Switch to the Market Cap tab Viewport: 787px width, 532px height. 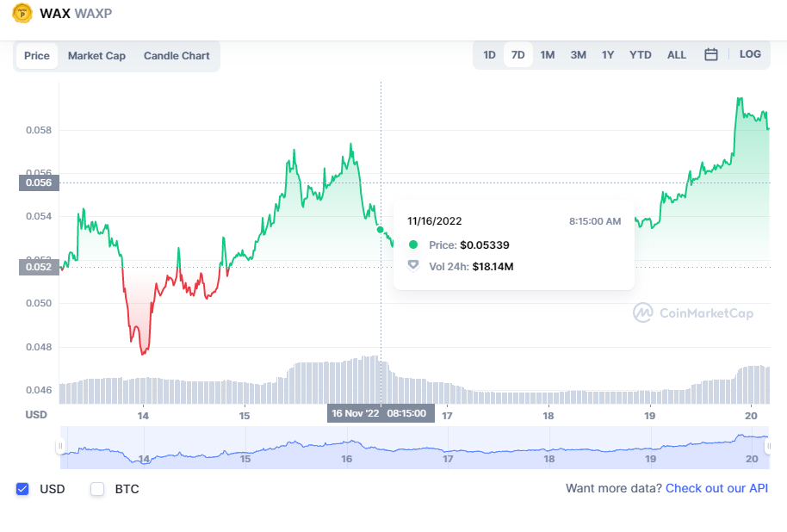96,56
